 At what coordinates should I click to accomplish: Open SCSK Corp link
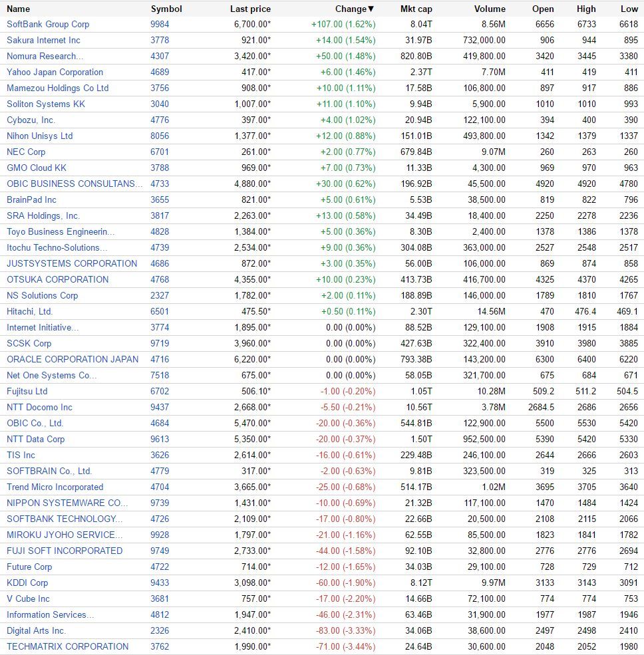(29, 343)
